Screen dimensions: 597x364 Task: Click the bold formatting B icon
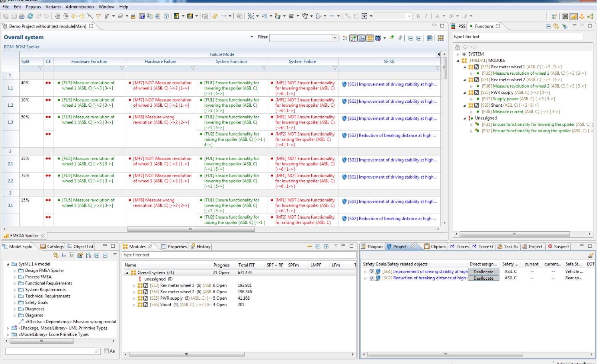(x=418, y=16)
